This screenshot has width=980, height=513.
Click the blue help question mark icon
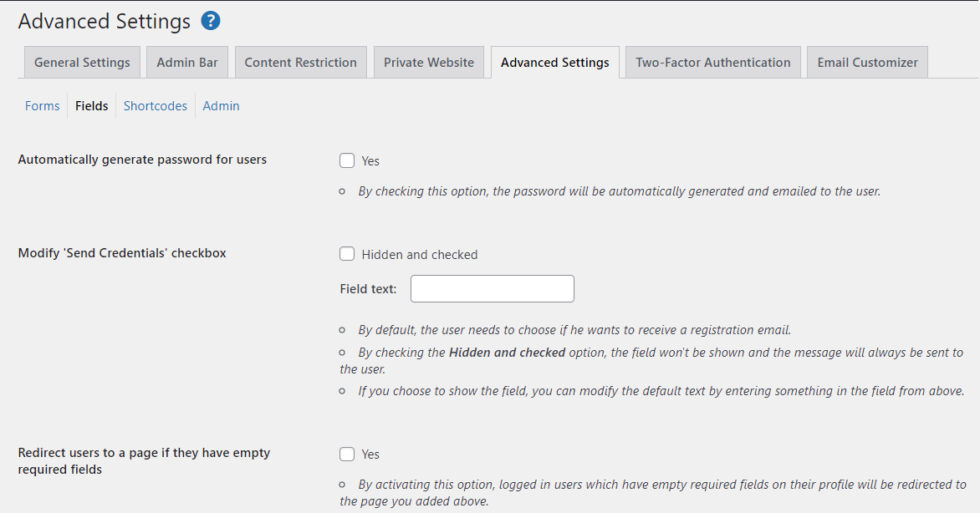click(x=211, y=21)
